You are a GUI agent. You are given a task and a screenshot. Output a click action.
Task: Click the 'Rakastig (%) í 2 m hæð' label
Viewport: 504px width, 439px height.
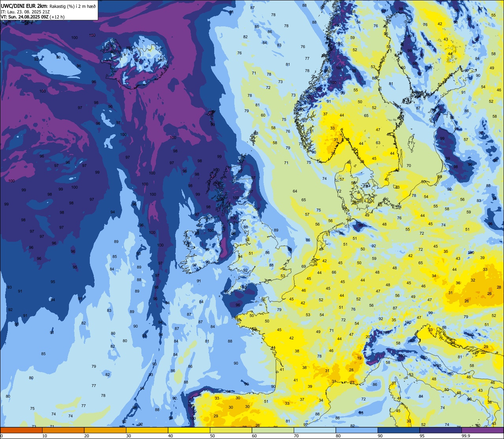(x=72, y=6)
